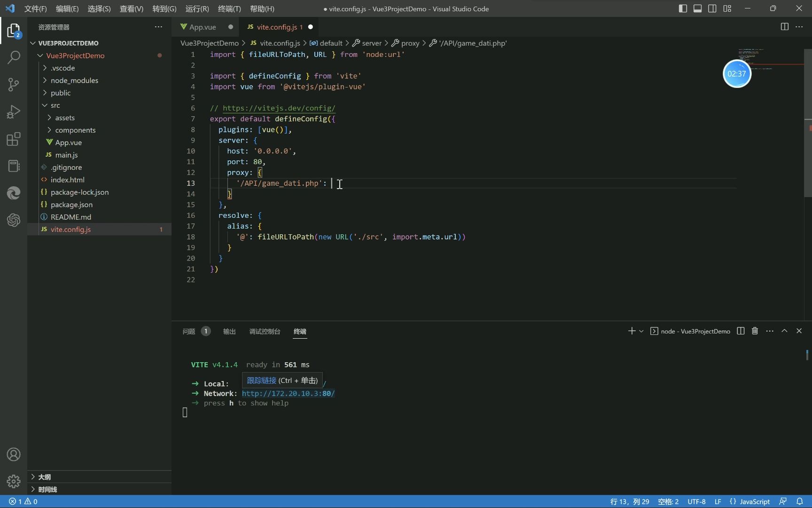Click the 02:37 timer circle
The image size is (812, 508).
[x=737, y=74]
